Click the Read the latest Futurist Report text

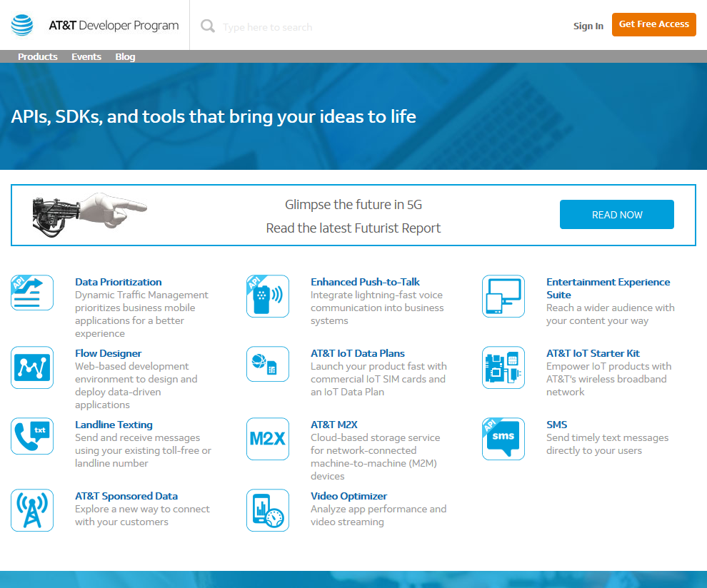pyautogui.click(x=353, y=228)
